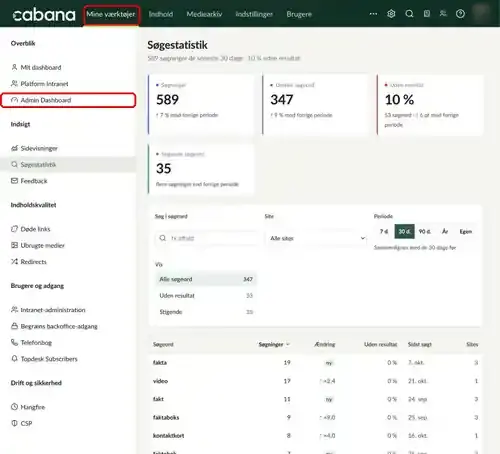This screenshot has width=500, height=454.
Task: Select the 30 d. period
Action: [x=404, y=231]
